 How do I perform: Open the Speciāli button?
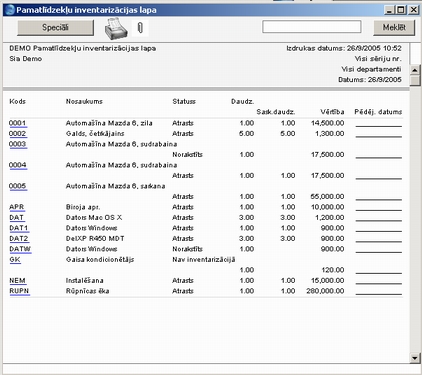coord(55,27)
